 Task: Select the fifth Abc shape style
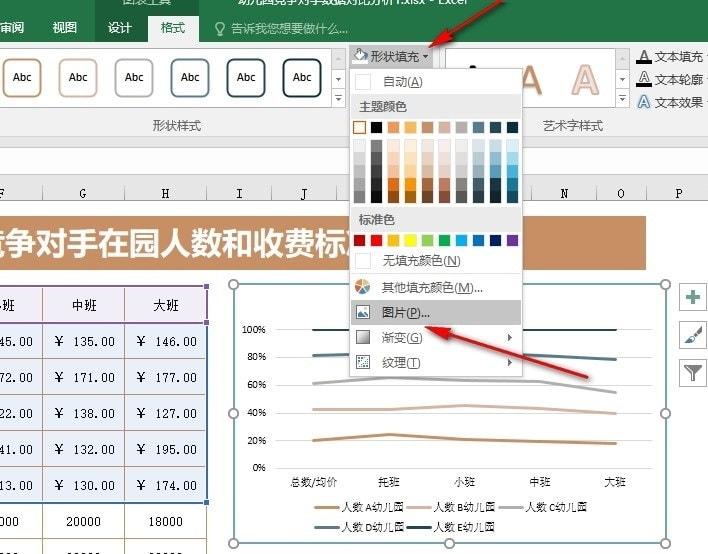(x=246, y=78)
